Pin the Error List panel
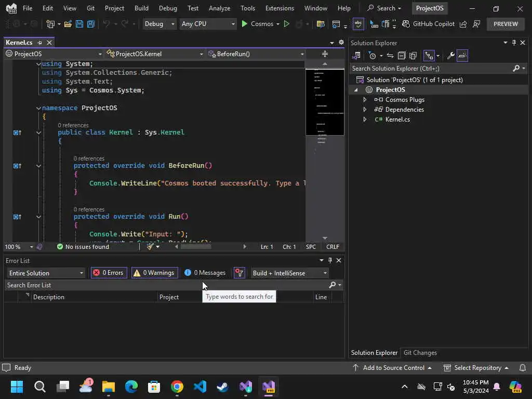The width and height of the screenshot is (532, 399). [x=330, y=260]
